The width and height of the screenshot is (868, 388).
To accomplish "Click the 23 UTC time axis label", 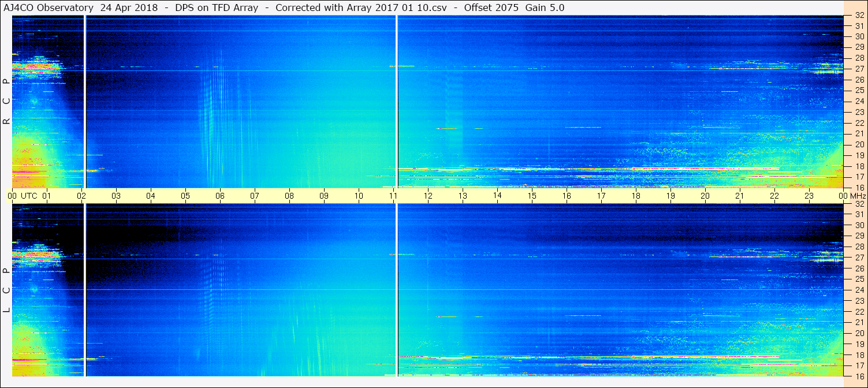I will [x=809, y=196].
